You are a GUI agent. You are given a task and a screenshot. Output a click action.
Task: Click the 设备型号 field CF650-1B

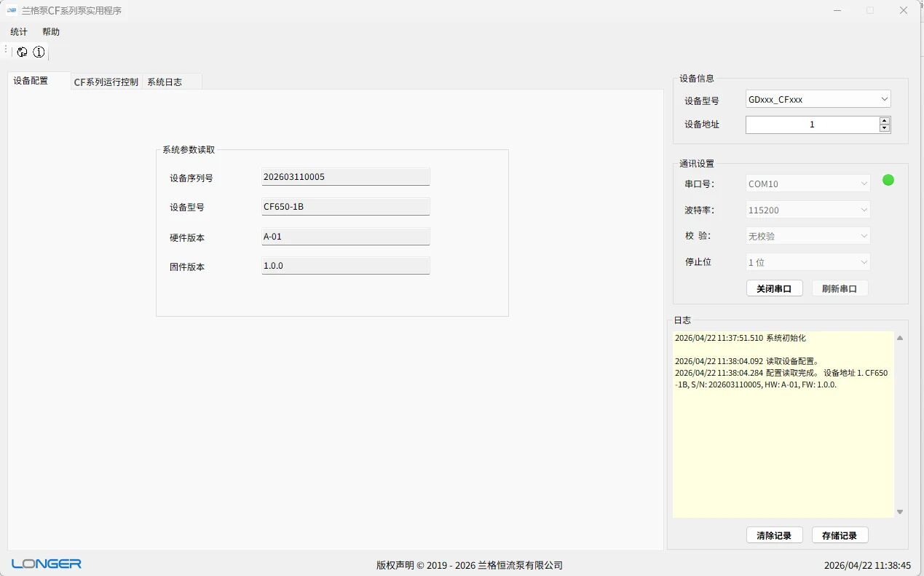point(346,207)
